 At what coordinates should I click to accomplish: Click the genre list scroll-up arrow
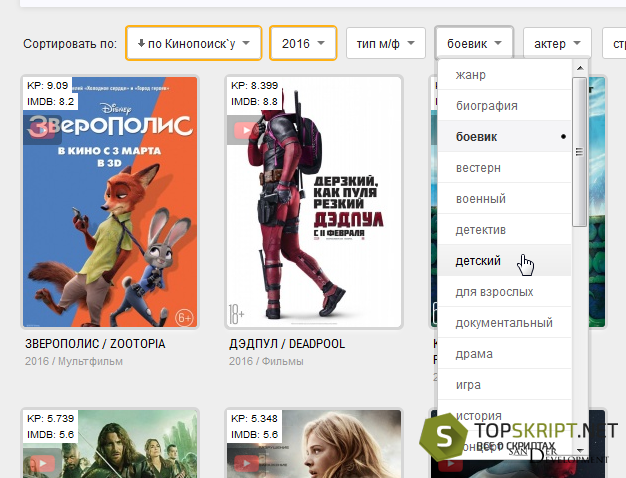tap(580, 68)
